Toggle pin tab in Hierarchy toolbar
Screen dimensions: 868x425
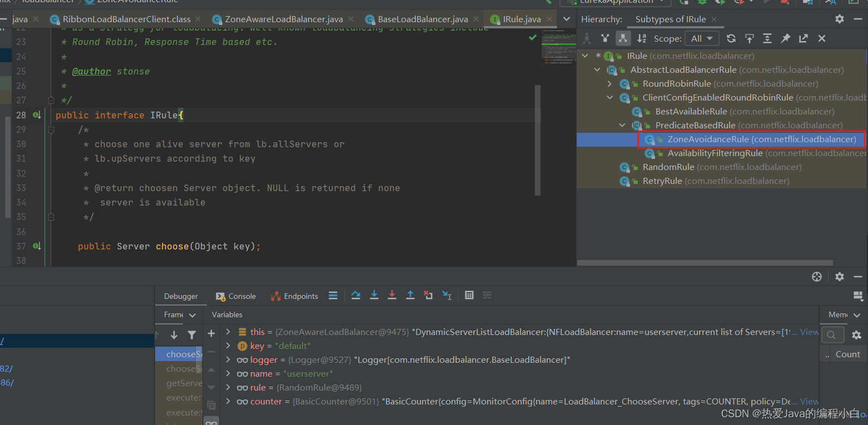pos(785,38)
